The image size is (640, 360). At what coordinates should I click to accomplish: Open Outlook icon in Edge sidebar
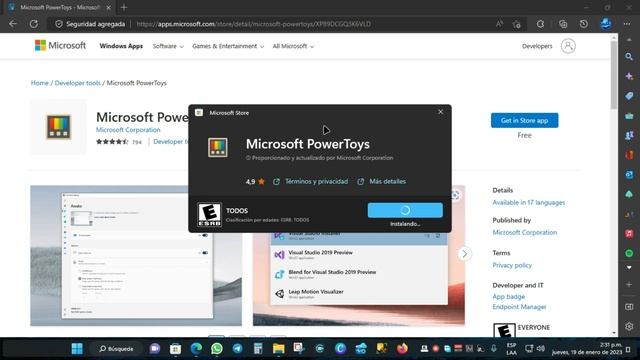[629, 175]
